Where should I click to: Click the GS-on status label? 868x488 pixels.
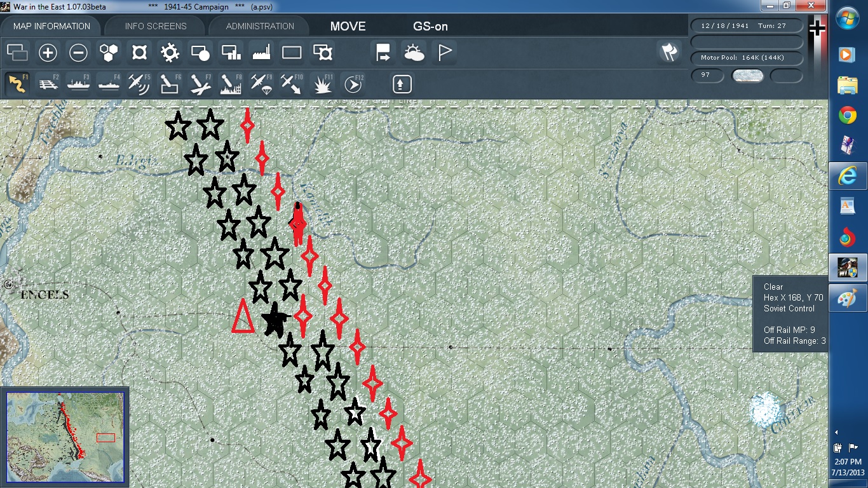[430, 27]
